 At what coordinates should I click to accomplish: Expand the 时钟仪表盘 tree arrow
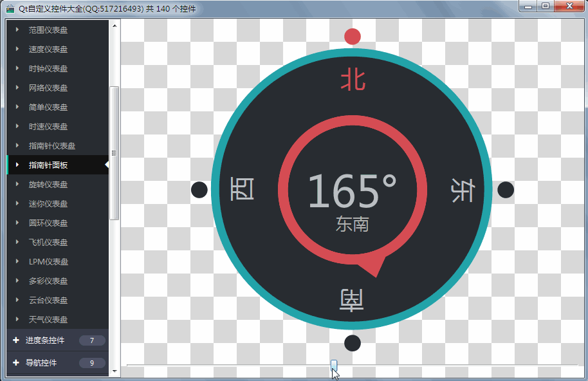[17, 68]
